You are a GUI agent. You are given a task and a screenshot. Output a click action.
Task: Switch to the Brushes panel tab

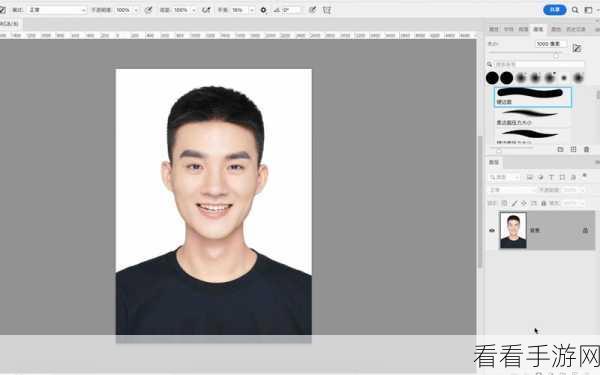[x=538, y=29]
